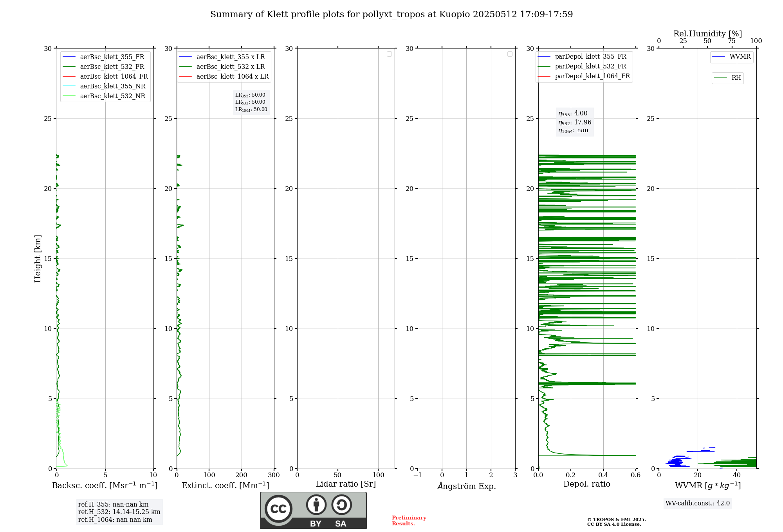Image resolution: width=783 pixels, height=532 pixels.
Task: Click the Rel.Humidity [%] top axis label
Action: coord(708,34)
